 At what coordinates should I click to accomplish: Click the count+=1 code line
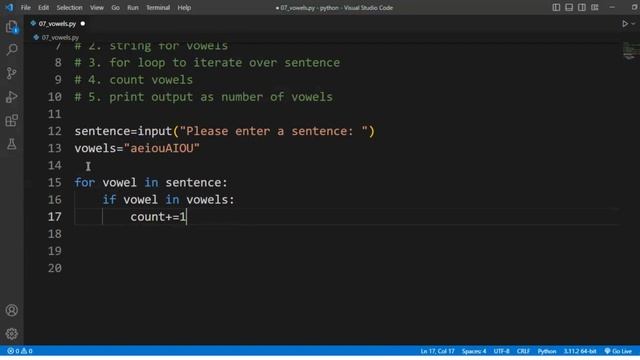point(158,217)
